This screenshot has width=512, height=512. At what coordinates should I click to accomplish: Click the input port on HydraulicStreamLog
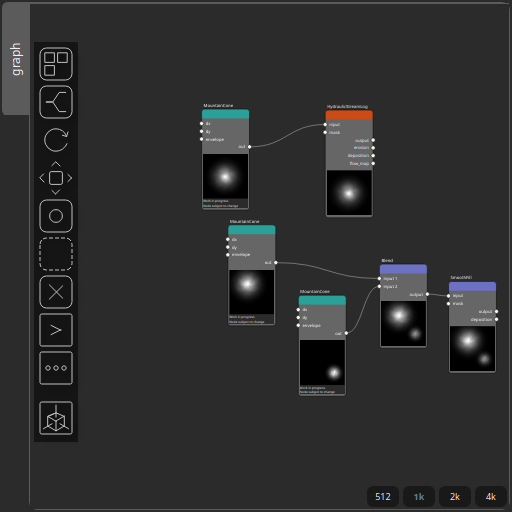tap(325, 125)
